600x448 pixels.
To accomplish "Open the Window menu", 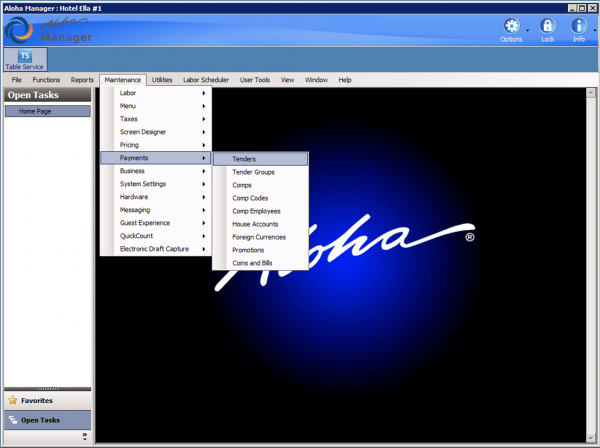I will [x=316, y=80].
